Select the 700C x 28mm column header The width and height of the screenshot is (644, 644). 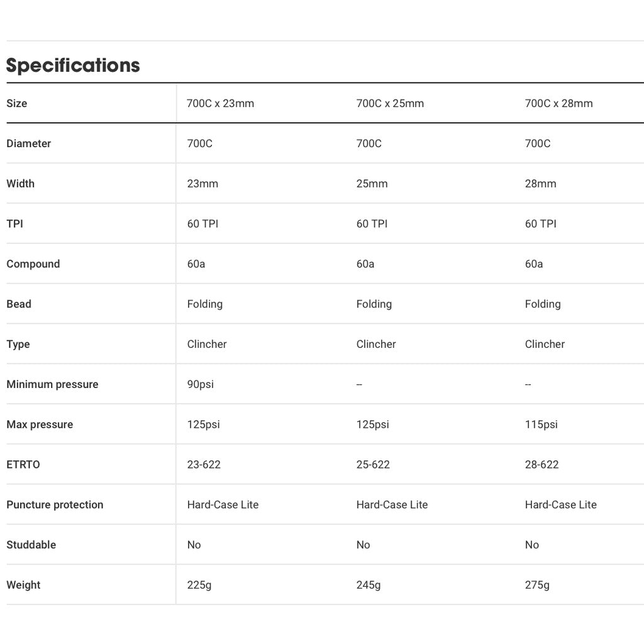tap(558, 103)
